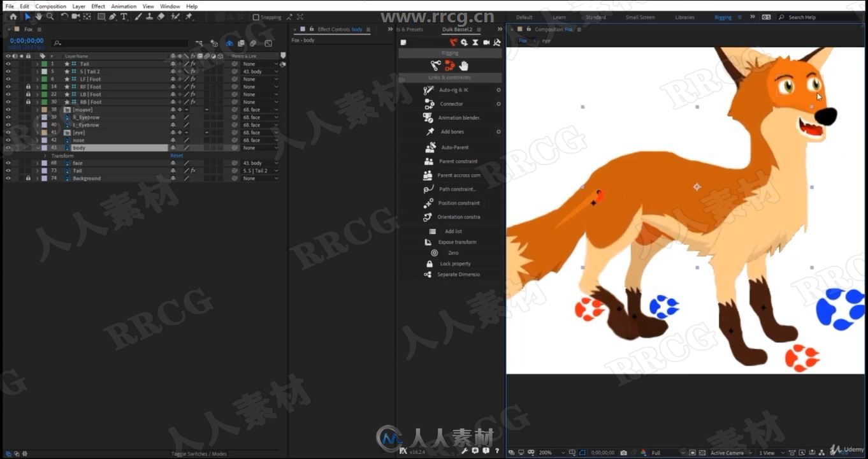
Task: Switch to the Libraries workspace
Action: point(684,17)
